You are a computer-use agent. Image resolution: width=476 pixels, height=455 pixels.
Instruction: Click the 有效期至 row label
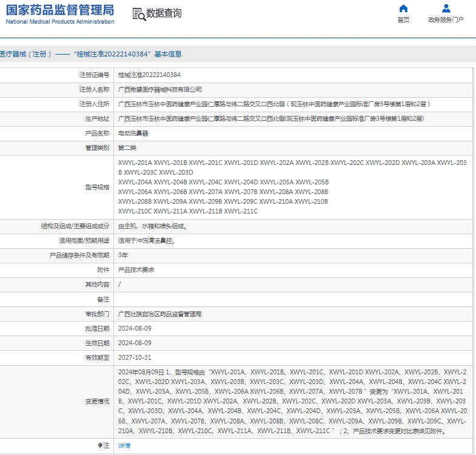pos(97,358)
